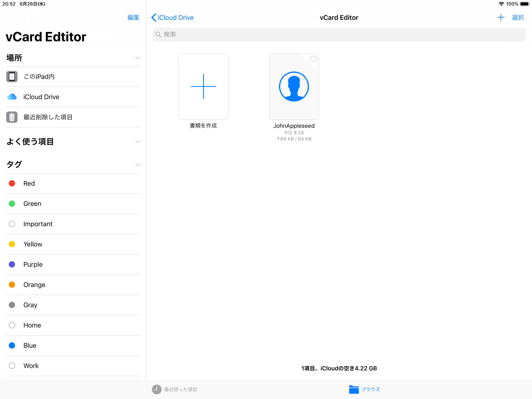
Task: Open the JohnAppleseed vCard thumbnail
Action: pyautogui.click(x=294, y=86)
